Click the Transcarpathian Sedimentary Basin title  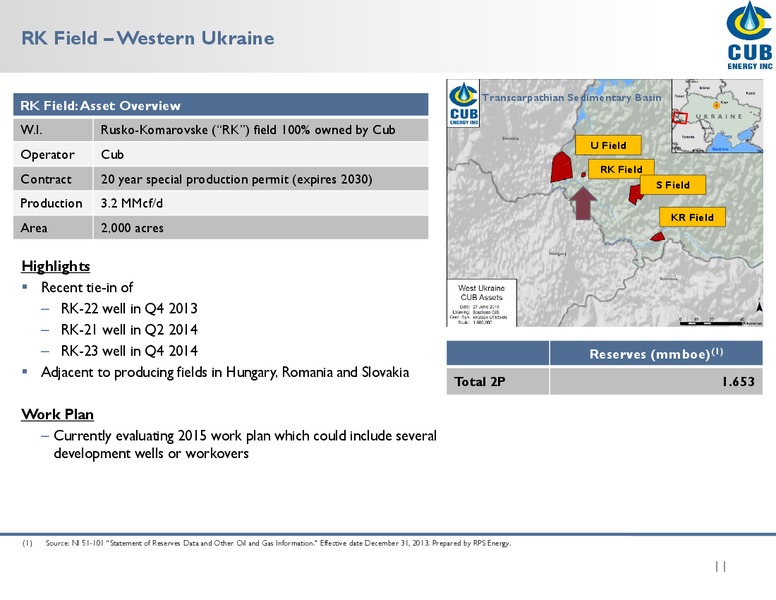click(572, 98)
